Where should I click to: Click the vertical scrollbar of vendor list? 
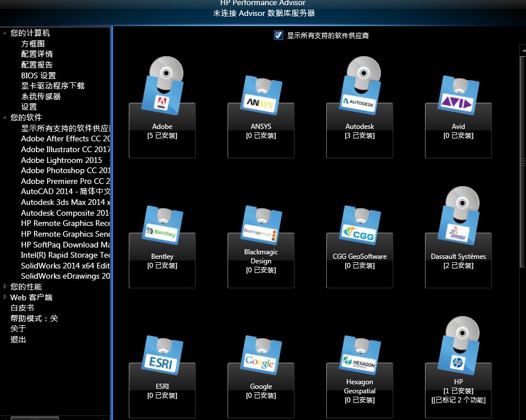pos(523,162)
